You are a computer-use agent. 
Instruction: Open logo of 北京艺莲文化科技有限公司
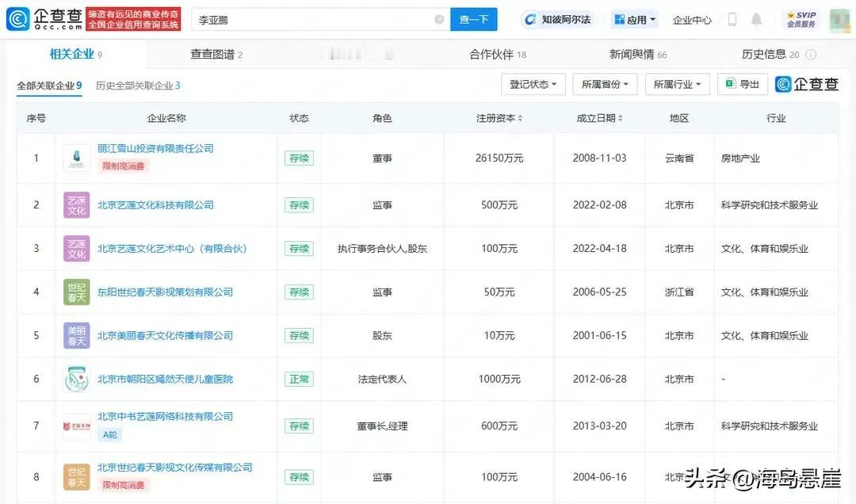[x=76, y=205]
